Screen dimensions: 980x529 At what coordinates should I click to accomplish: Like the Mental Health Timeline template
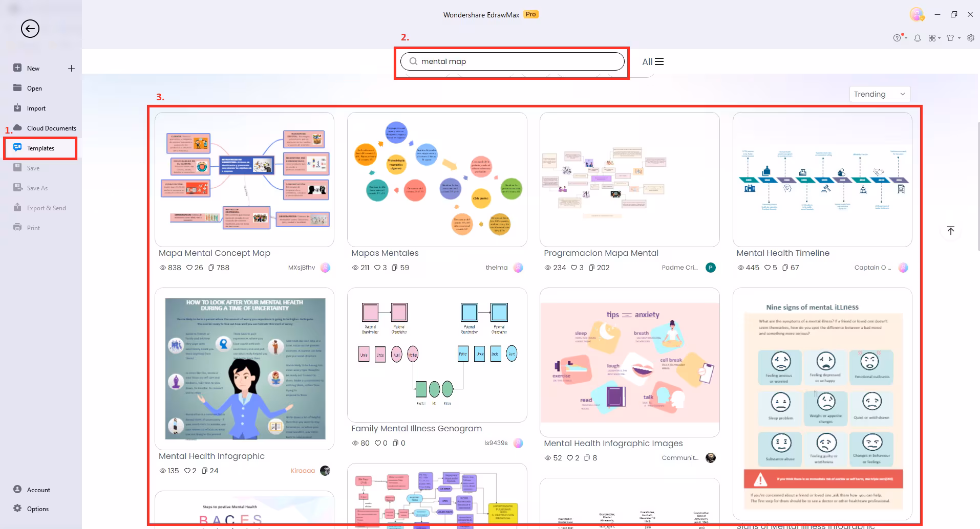[x=768, y=268]
